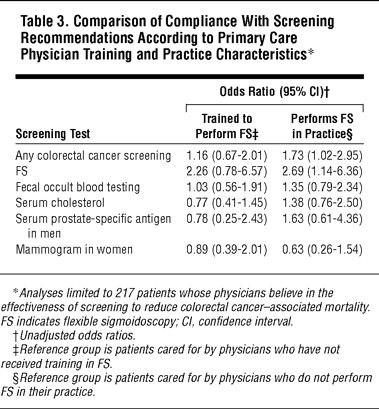Select the 'Odds Ratio (95% CI)' spanning header
This screenshot has width=379, height=409.
coord(274,91)
